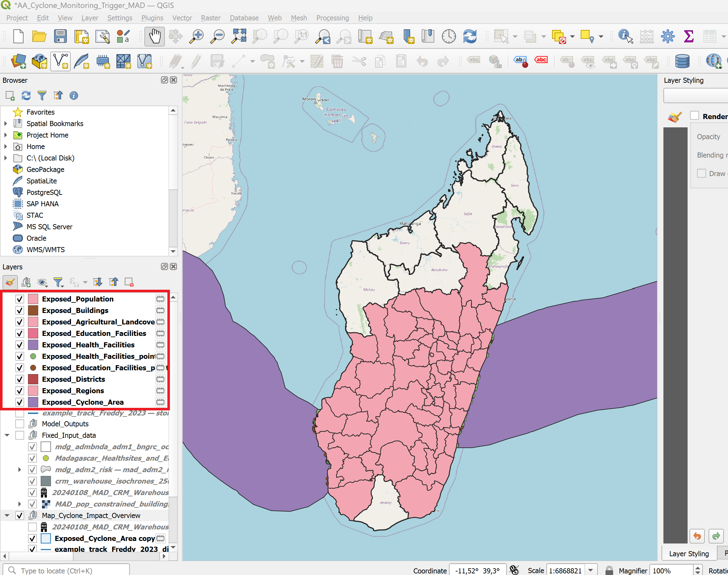This screenshot has height=575, width=728.
Task: Click the New Mesh Layer icon
Action: point(145,61)
